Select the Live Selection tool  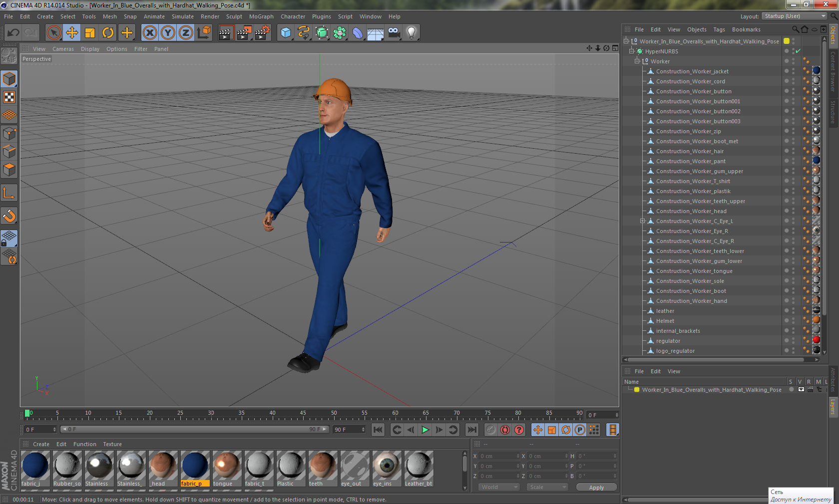point(53,33)
